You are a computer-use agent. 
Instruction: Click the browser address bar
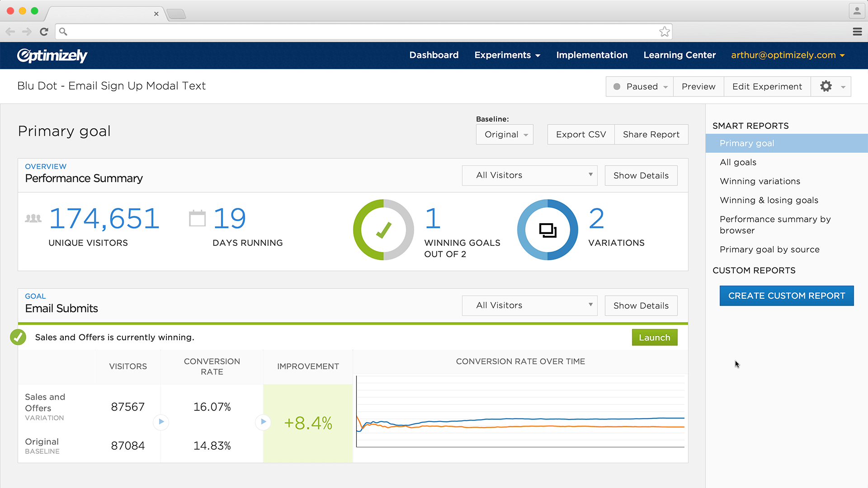[362, 32]
